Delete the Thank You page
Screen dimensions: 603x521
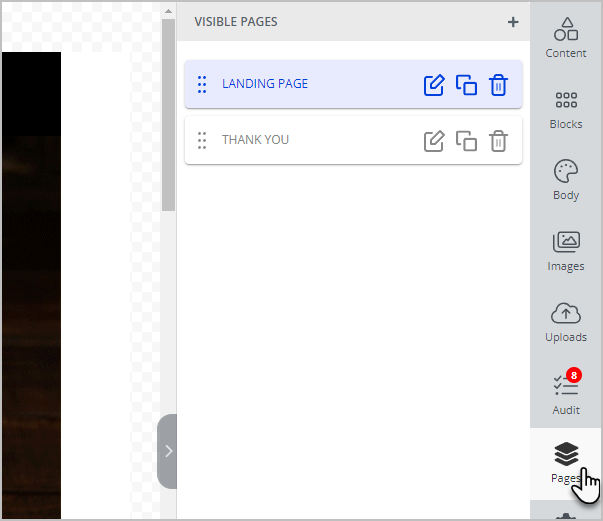click(x=498, y=141)
